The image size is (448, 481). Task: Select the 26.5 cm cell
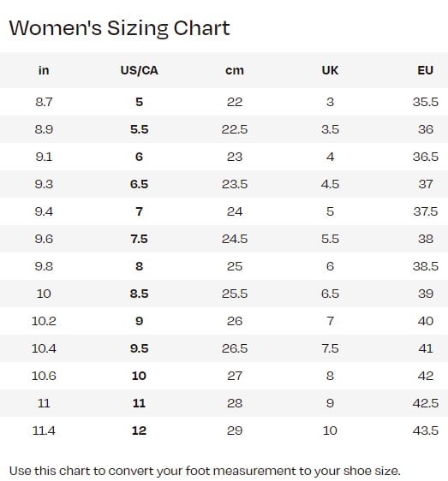point(235,348)
